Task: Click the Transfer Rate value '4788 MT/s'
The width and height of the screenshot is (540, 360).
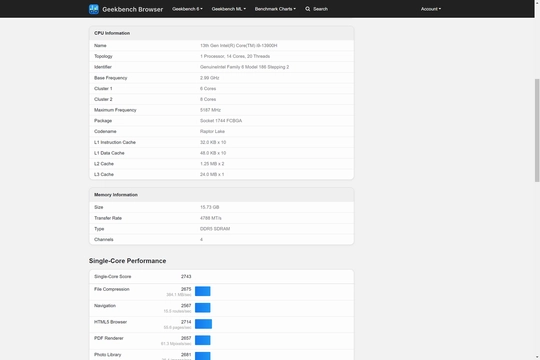Action: coord(210,218)
